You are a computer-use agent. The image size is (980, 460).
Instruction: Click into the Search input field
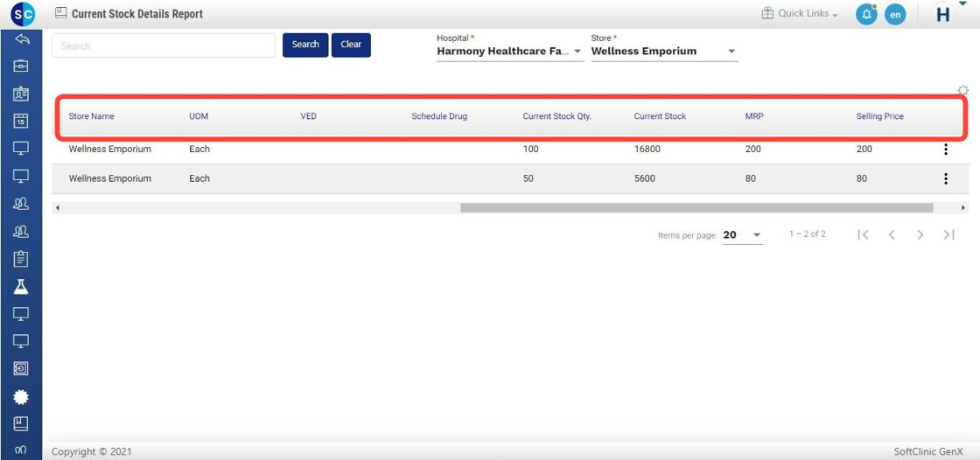(x=164, y=45)
